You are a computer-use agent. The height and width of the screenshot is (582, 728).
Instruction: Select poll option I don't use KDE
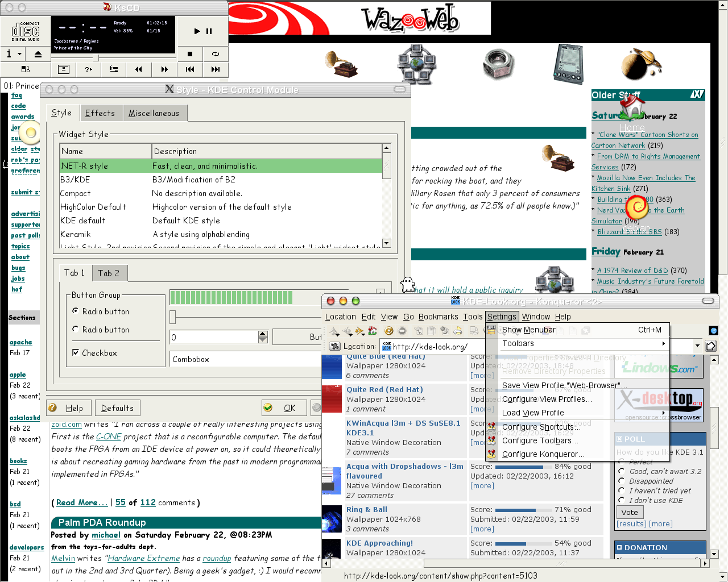(x=622, y=500)
